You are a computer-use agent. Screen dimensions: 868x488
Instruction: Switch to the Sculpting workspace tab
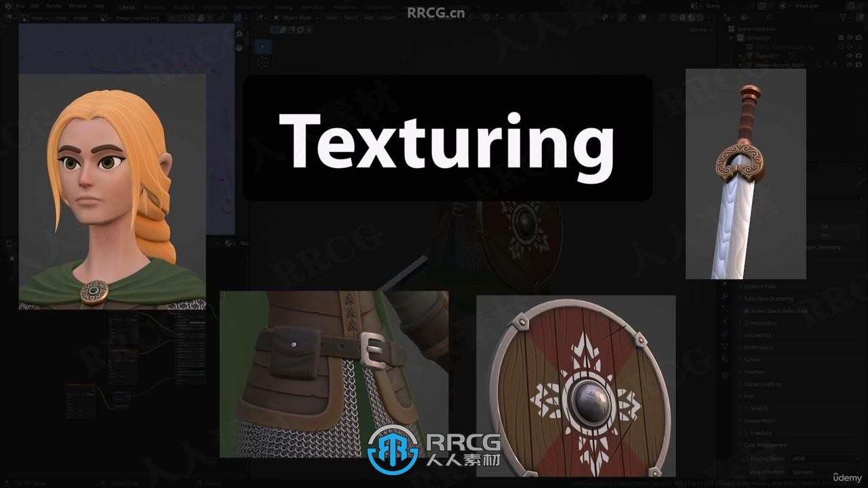click(x=183, y=7)
